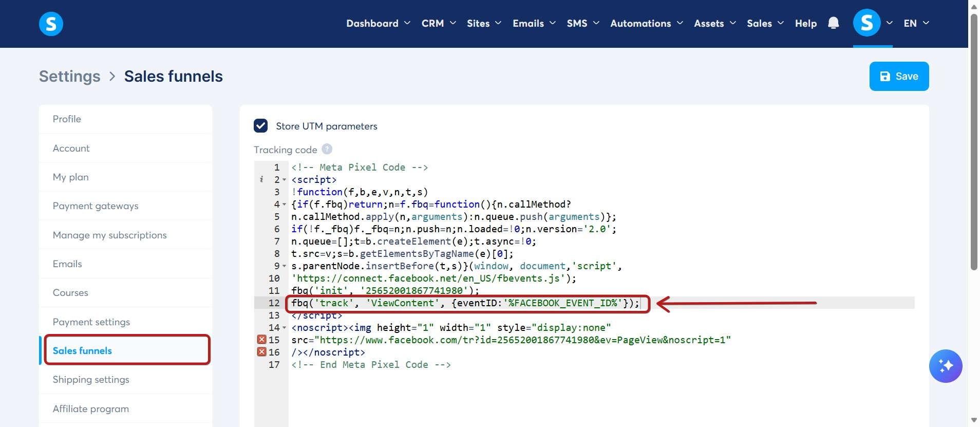Click line number 17 in gutter
Image resolution: width=980 pixels, height=427 pixels.
point(274,365)
